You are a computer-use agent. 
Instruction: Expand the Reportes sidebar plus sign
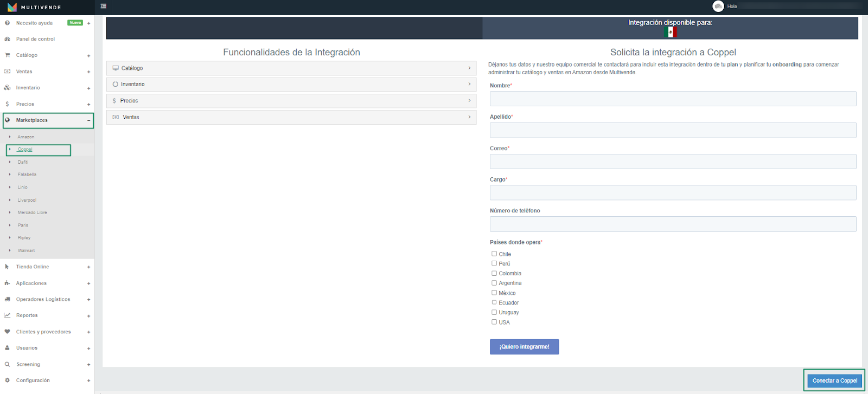coord(88,316)
